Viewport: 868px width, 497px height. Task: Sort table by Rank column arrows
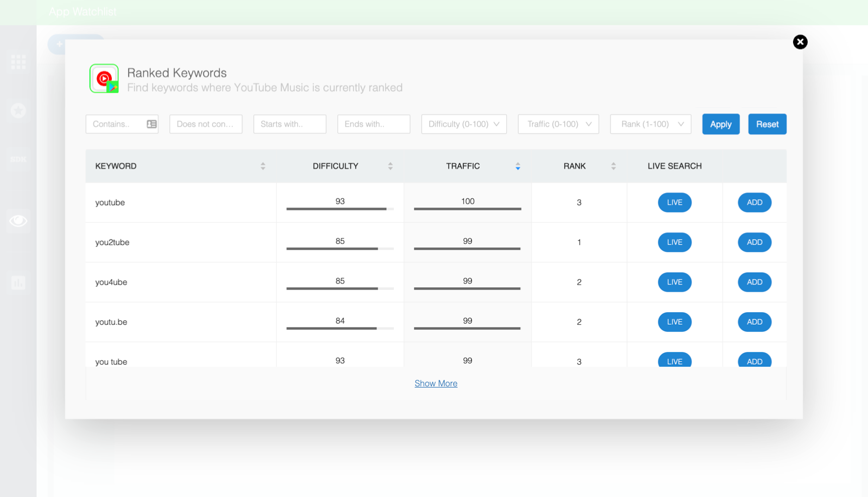613,166
